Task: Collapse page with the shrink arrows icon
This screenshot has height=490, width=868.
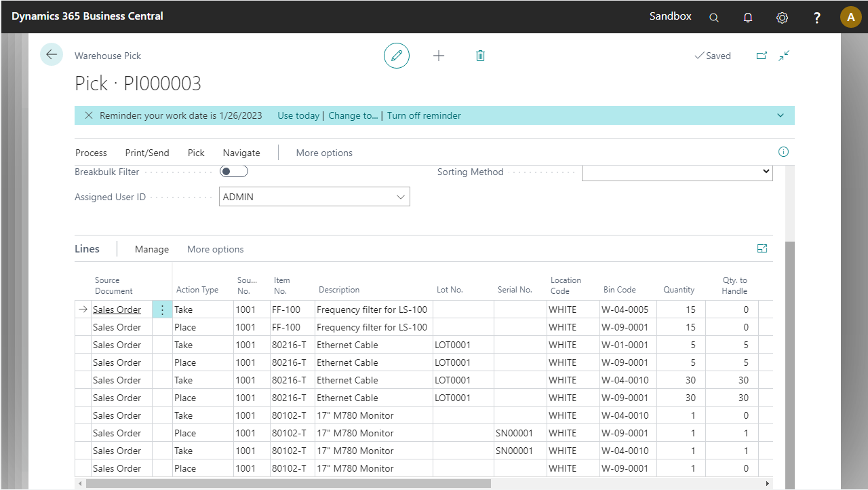Action: [784, 56]
